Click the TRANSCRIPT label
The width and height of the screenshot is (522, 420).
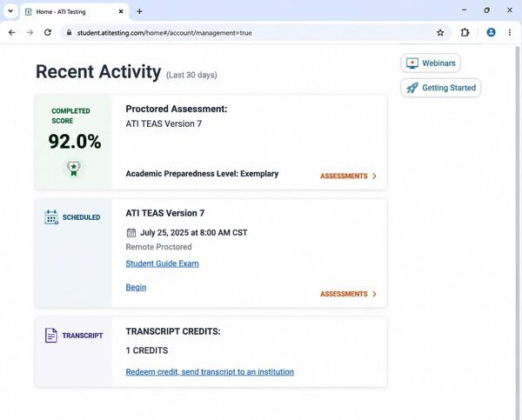[x=83, y=336]
